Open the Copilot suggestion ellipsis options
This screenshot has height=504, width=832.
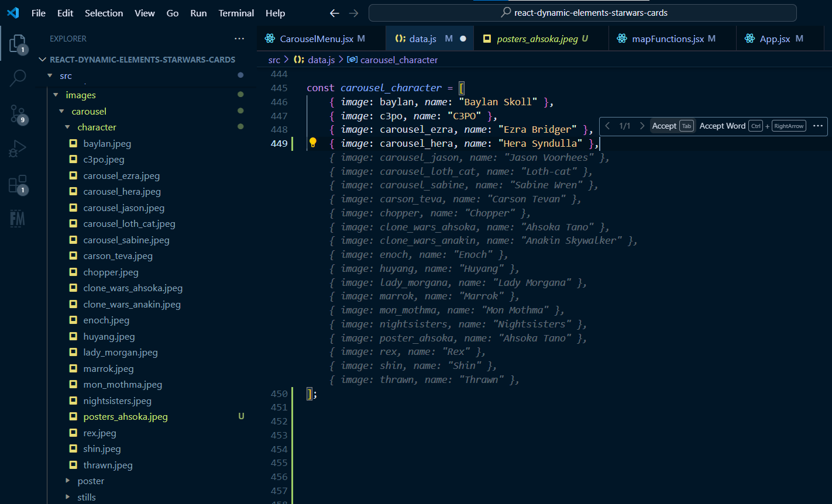tap(819, 126)
